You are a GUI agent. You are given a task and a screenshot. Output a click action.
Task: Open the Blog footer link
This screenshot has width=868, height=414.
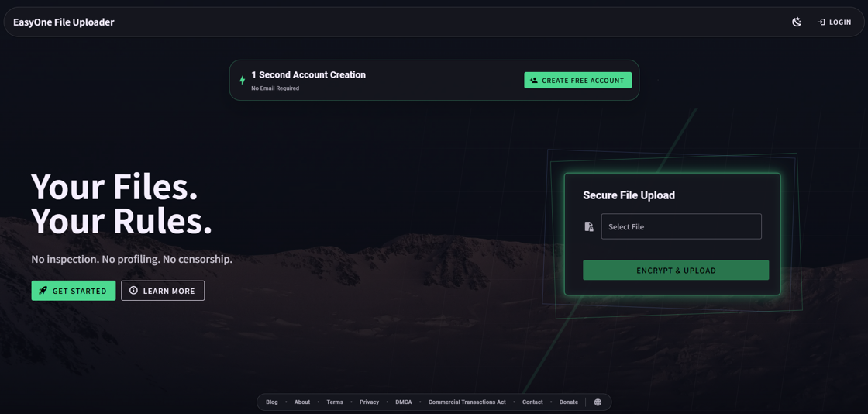(x=272, y=402)
